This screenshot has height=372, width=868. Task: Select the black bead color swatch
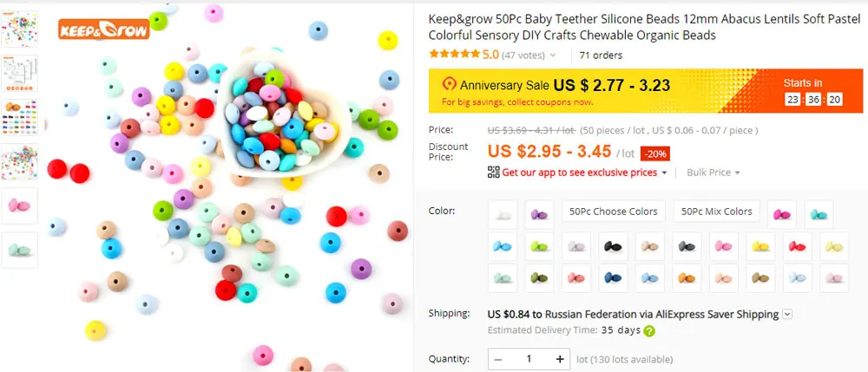(x=613, y=246)
